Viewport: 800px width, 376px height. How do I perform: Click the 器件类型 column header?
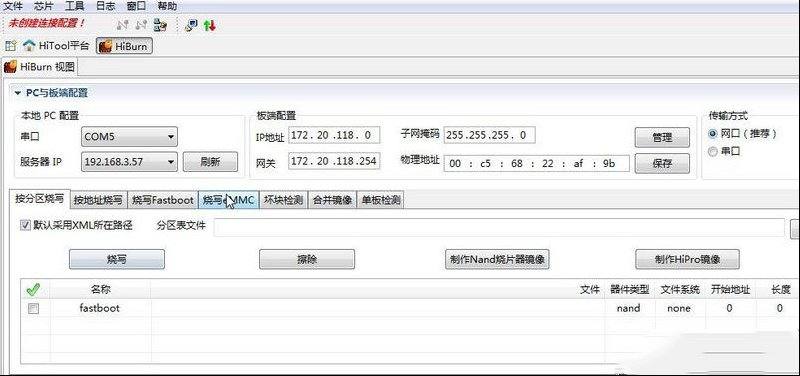coord(630,290)
